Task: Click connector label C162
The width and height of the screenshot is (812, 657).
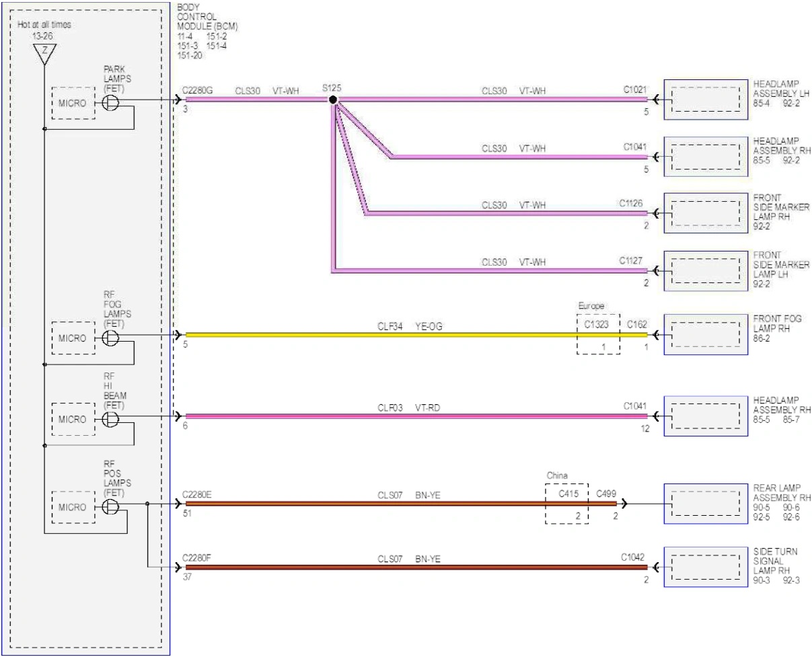Action: coord(637,323)
